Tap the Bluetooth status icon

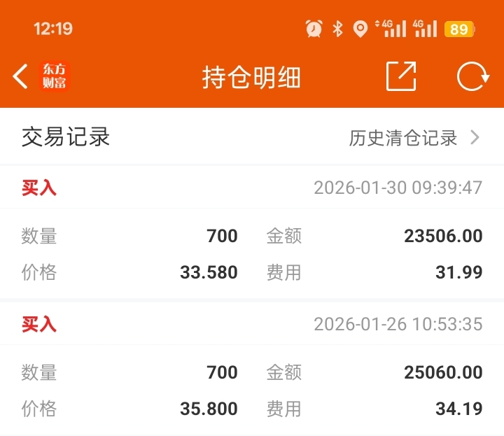pyautogui.click(x=337, y=29)
